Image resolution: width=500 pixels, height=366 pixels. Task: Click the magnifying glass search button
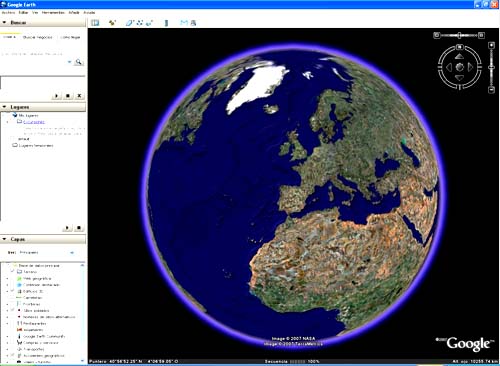coord(78,62)
